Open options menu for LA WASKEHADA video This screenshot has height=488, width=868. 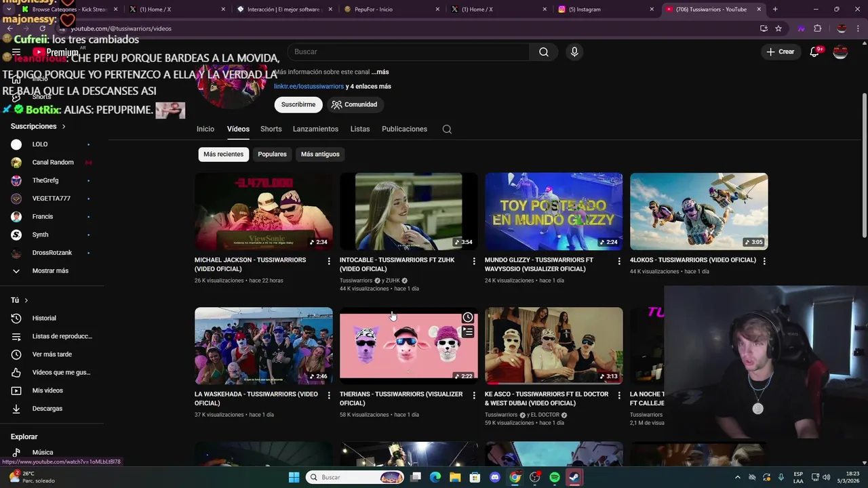click(329, 395)
